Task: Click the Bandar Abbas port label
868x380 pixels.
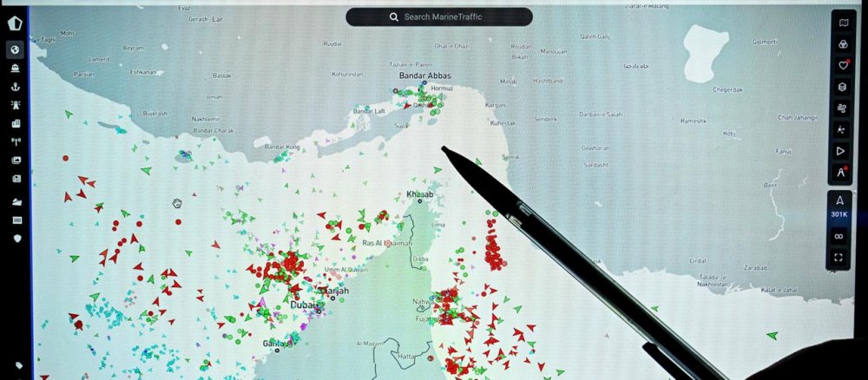Action: [424, 75]
